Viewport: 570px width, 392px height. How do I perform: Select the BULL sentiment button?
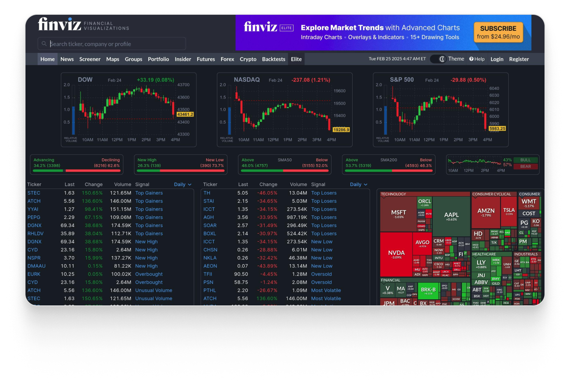[x=525, y=160]
